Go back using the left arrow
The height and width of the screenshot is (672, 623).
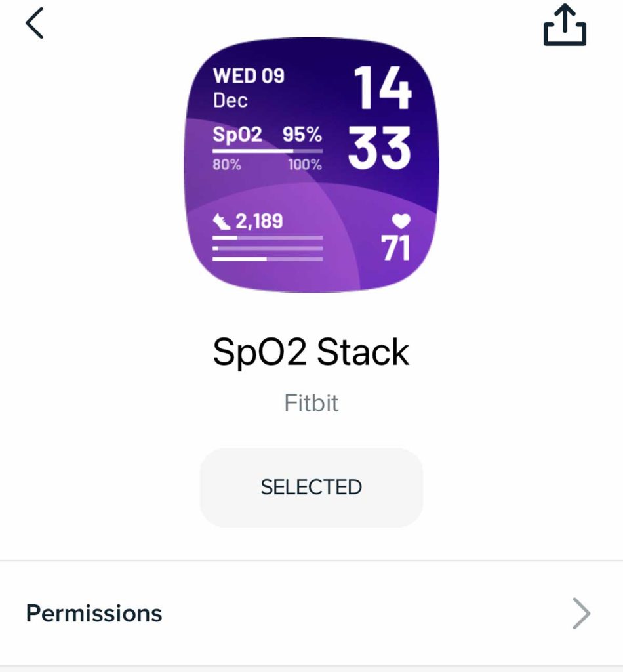[x=34, y=24]
